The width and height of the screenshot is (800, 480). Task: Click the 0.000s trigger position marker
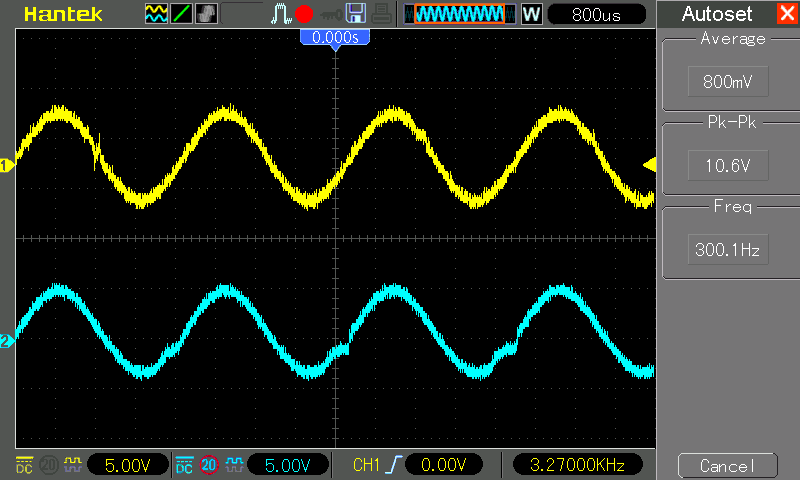[335, 38]
